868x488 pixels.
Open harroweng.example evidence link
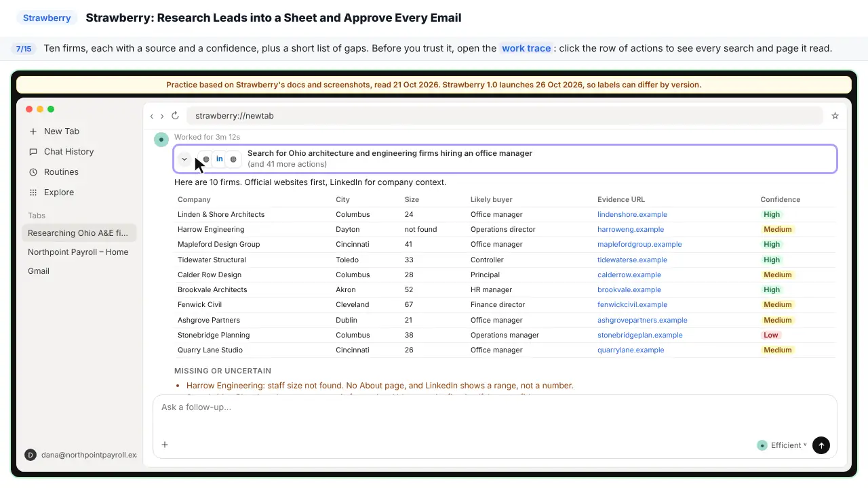(631, 229)
